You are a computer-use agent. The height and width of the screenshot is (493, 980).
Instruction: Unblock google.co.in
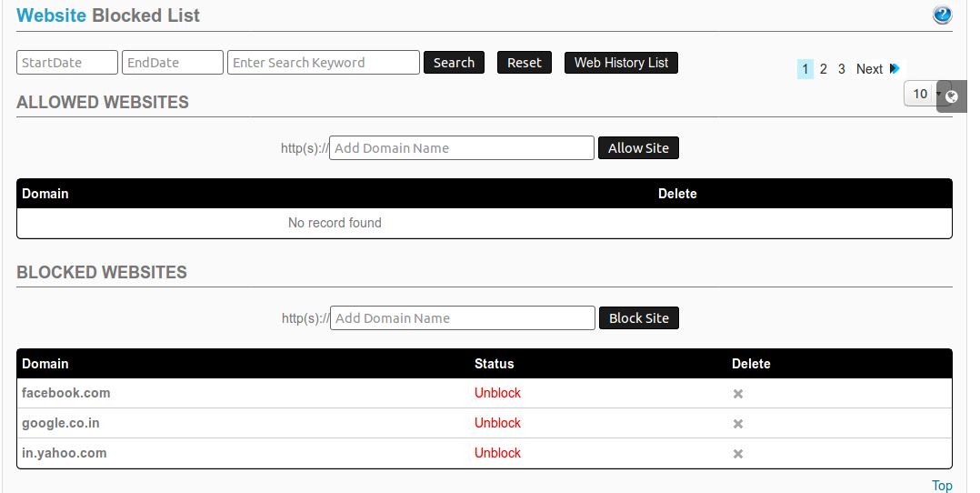pos(497,423)
